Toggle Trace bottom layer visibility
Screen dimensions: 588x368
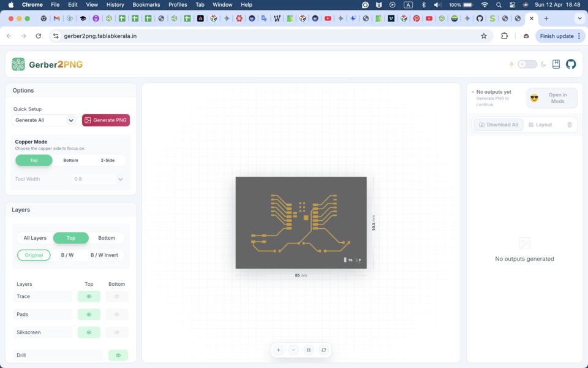pos(116,296)
